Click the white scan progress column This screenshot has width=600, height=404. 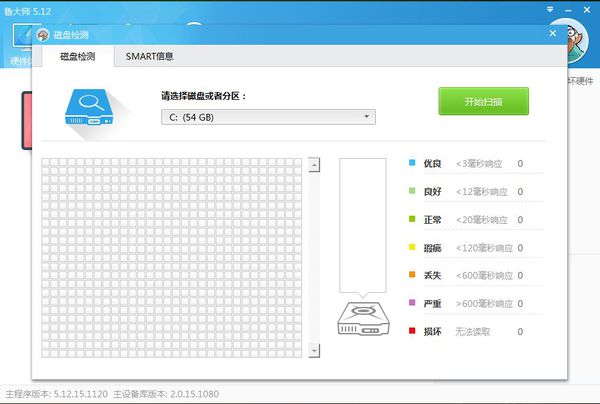363,225
